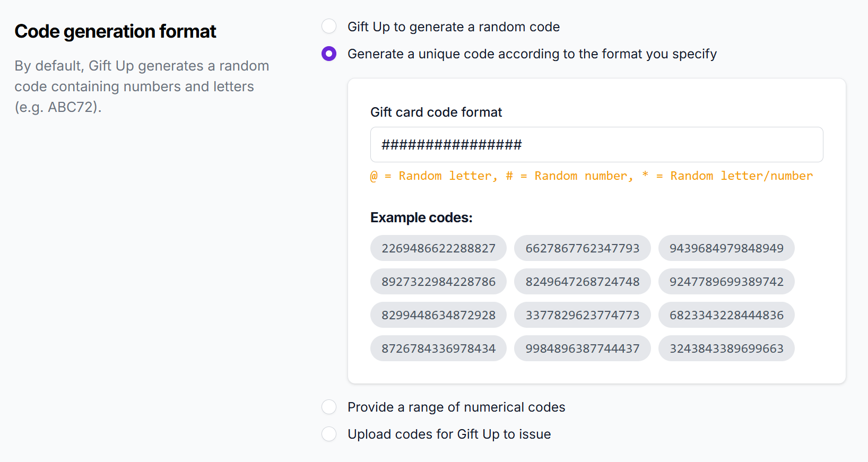Click example code 6823343228444836
Image resolution: width=868 pixels, height=462 pixels.
[726, 315]
